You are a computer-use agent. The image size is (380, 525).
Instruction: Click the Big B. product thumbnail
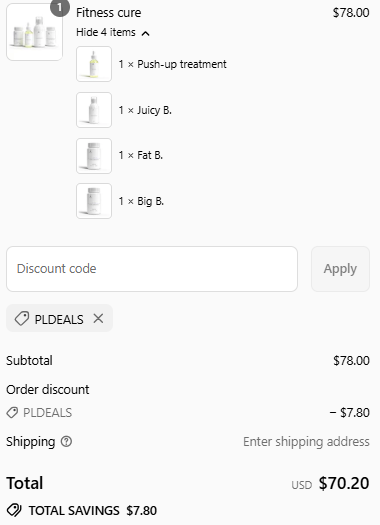(94, 201)
